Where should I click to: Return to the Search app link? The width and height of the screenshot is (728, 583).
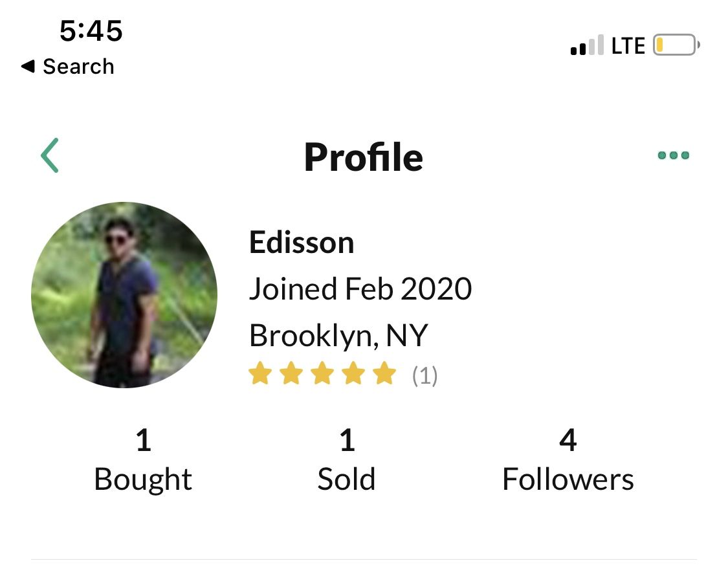(78, 67)
